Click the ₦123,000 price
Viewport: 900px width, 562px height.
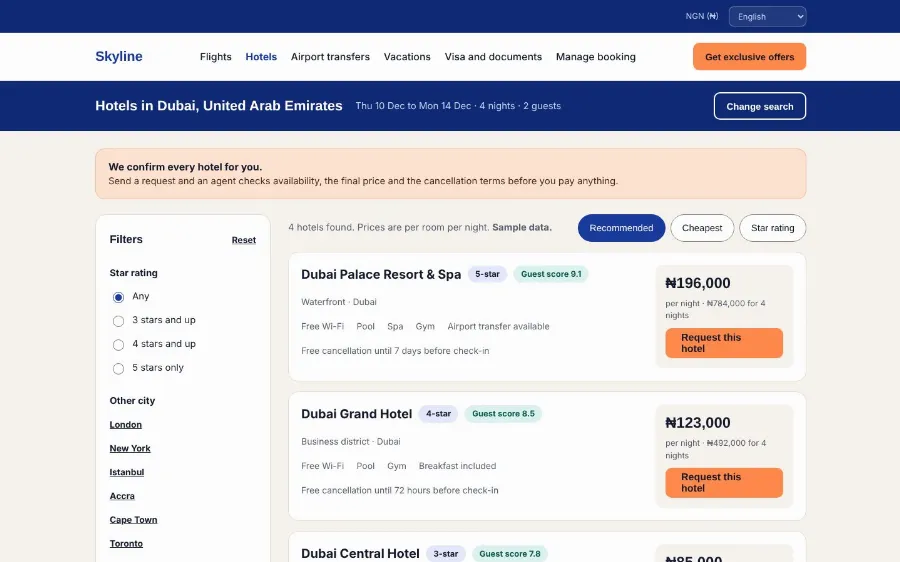698,423
